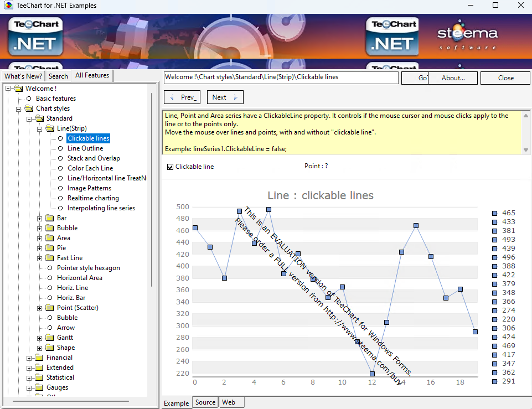Click the description box scroll-up arrow
Viewport: 532px width, 409px height.
(525, 116)
